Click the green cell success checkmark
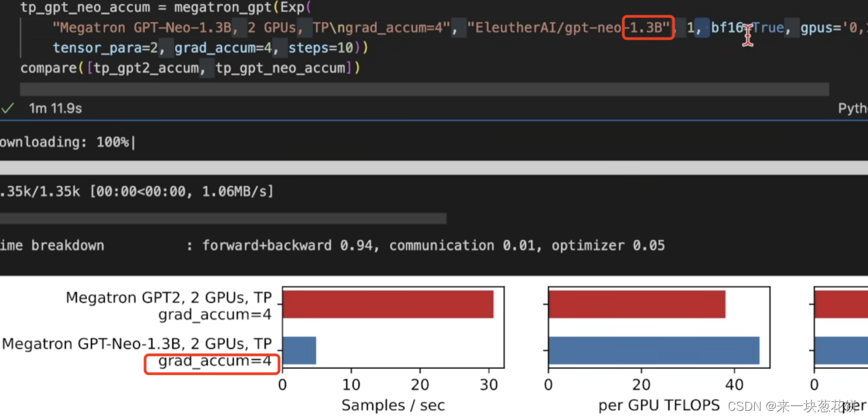 [7, 108]
